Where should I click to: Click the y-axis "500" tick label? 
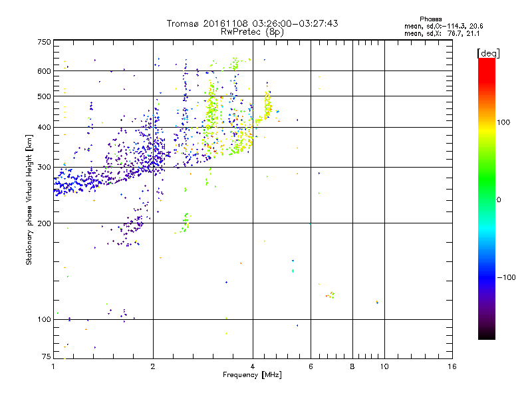45,96
